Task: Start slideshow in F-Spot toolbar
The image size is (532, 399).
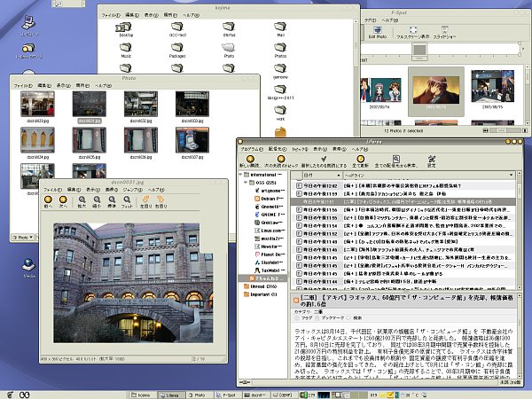Action: tap(444, 32)
